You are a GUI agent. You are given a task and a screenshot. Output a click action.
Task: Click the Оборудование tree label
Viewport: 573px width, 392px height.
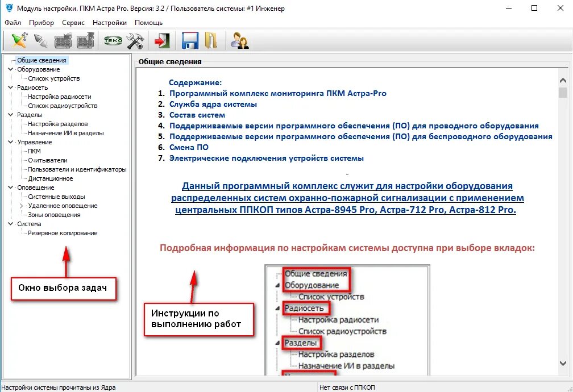pyautogui.click(x=39, y=69)
